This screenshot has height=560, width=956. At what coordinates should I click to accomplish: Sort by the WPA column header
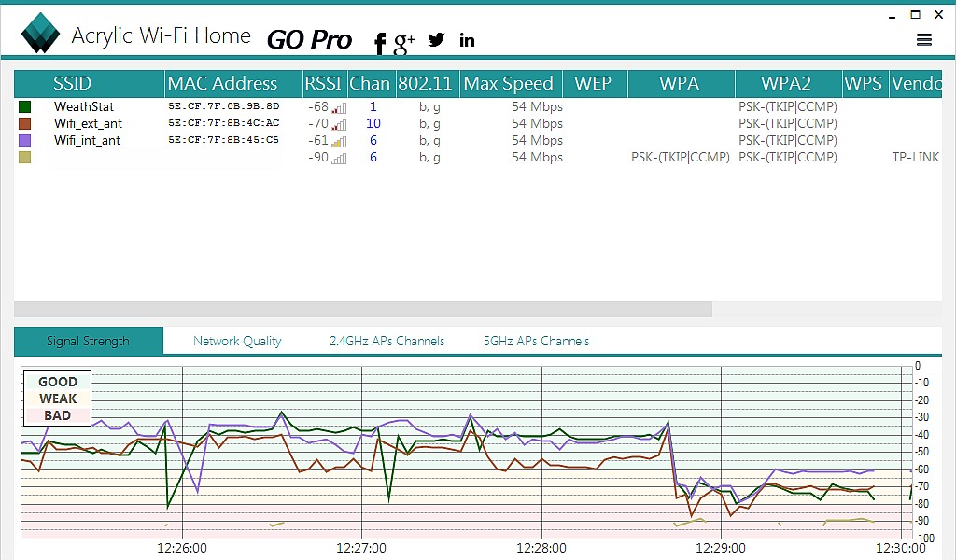(x=681, y=83)
